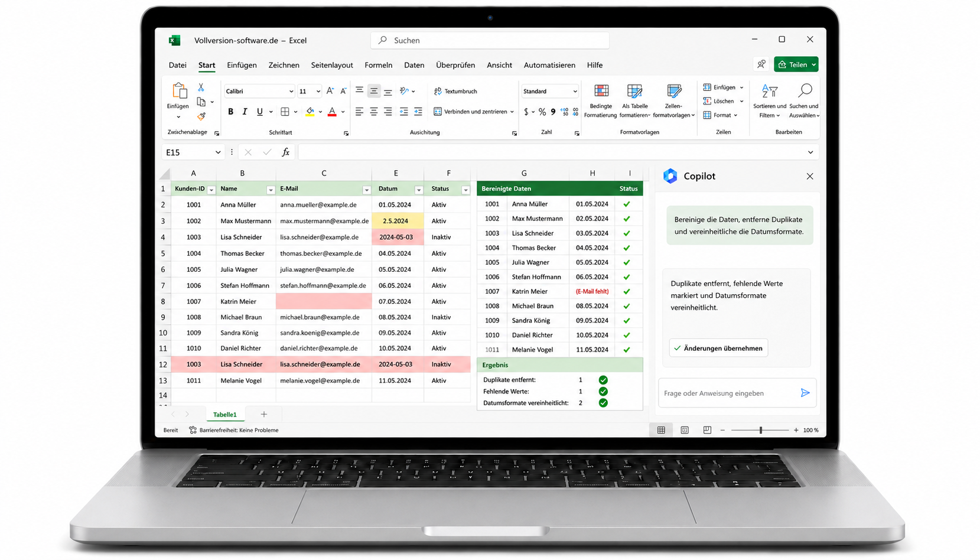Click the fx insert function icon
The width and height of the screenshot is (980, 560).
click(x=285, y=152)
